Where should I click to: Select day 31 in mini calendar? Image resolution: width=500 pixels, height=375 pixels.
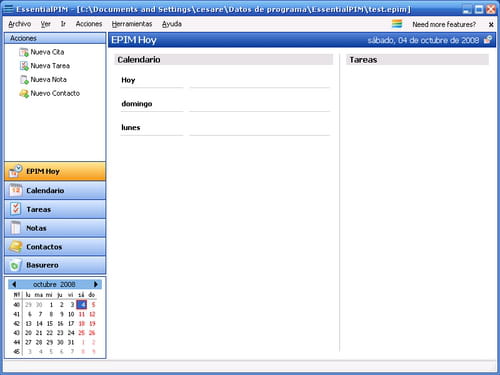click(x=71, y=342)
